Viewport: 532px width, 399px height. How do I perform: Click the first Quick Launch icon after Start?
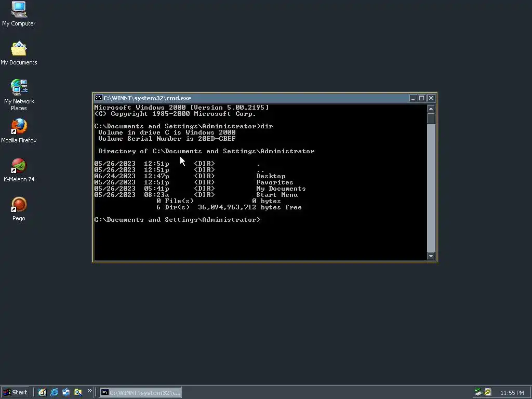click(42, 392)
